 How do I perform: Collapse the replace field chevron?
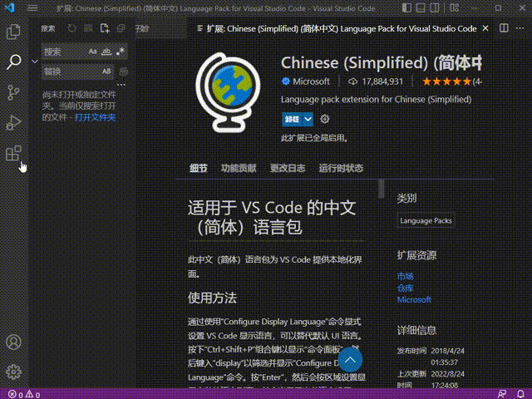pyautogui.click(x=35, y=62)
